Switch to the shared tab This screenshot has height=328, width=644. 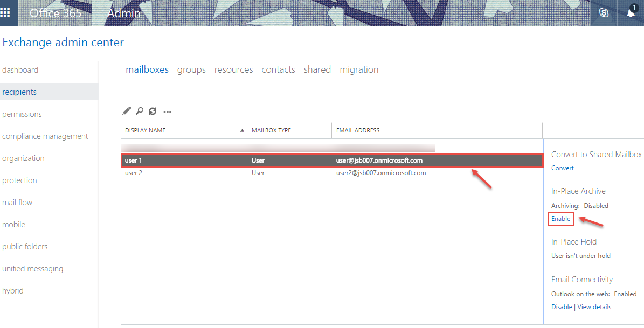point(317,70)
